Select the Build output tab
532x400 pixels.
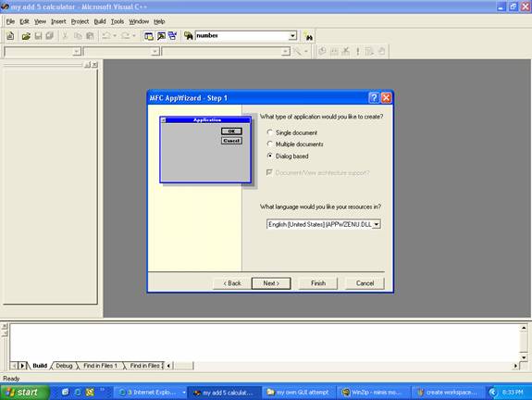point(40,366)
